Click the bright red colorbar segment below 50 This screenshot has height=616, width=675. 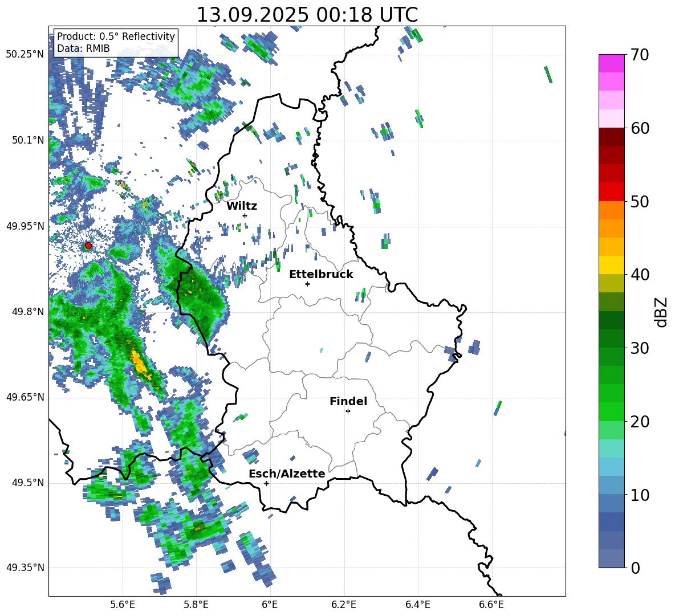pos(611,192)
